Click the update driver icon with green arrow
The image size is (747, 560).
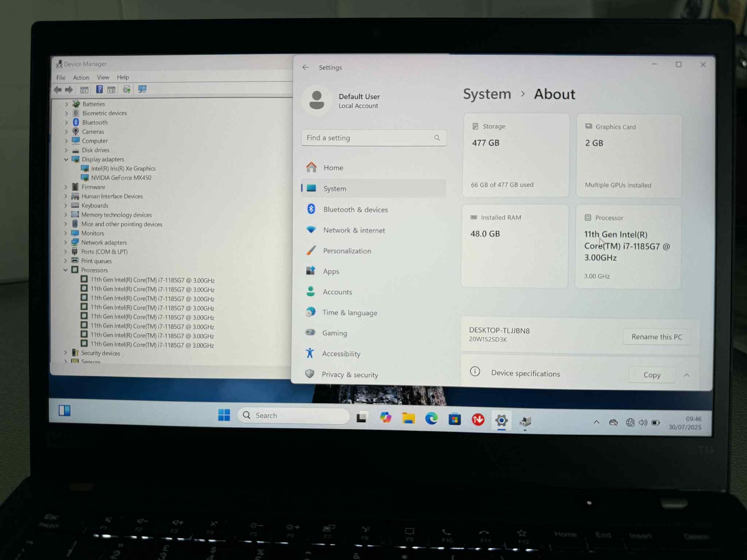pyautogui.click(x=126, y=90)
